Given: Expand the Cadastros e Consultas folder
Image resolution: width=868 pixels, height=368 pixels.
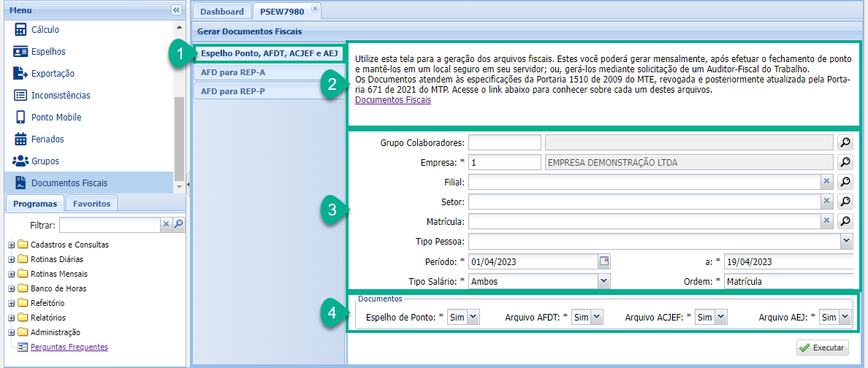Looking at the screenshot, I should (11, 245).
